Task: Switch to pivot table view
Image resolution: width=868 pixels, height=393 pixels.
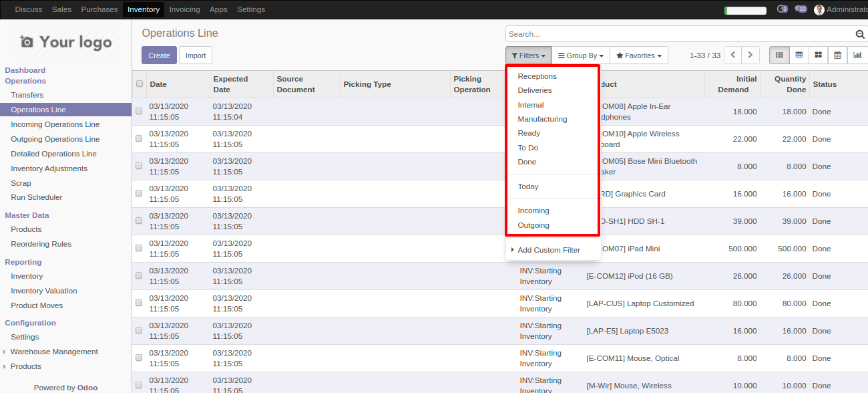Action: [x=799, y=55]
